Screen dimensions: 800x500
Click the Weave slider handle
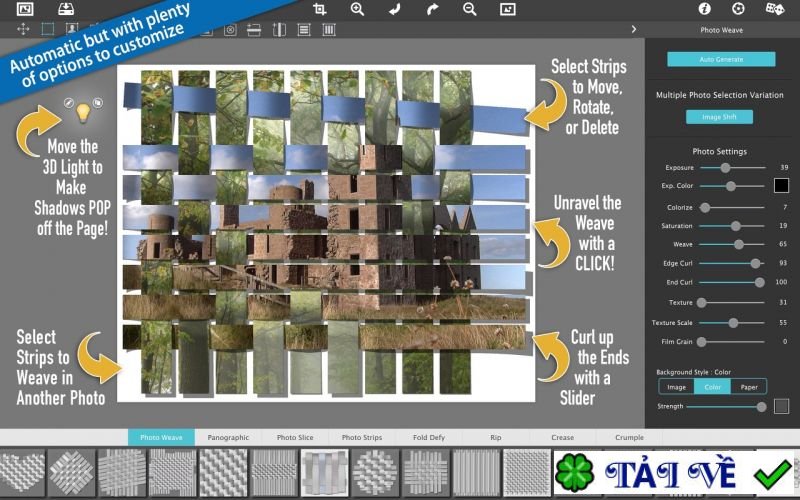pyautogui.click(x=738, y=244)
